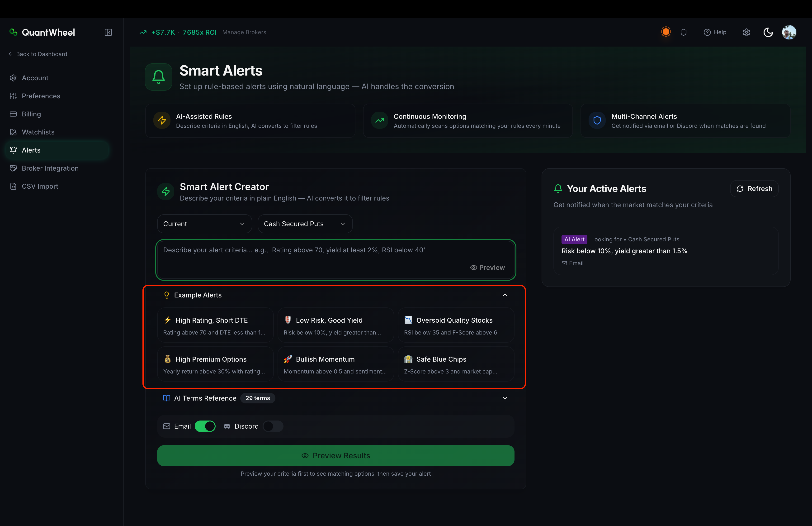
Task: Click the bank icon on Safe Blue Chips
Action: tap(408, 359)
